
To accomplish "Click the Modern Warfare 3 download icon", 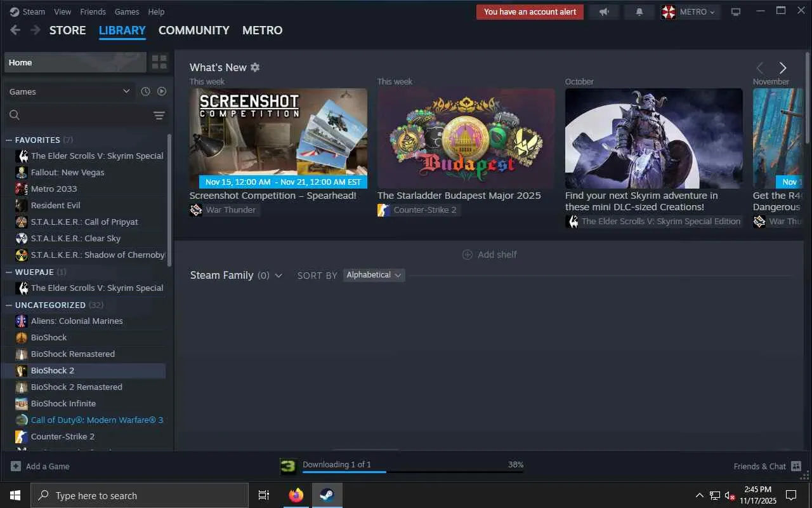I will [x=289, y=467].
